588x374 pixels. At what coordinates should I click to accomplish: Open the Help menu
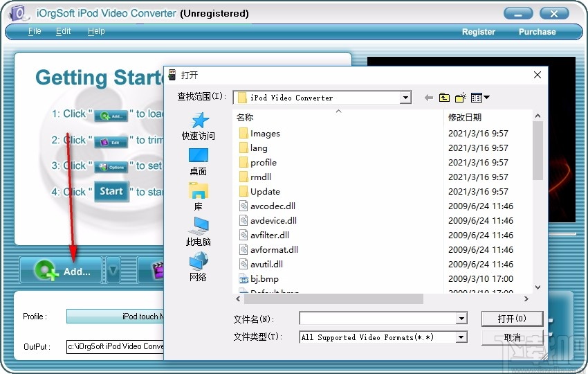[96, 31]
